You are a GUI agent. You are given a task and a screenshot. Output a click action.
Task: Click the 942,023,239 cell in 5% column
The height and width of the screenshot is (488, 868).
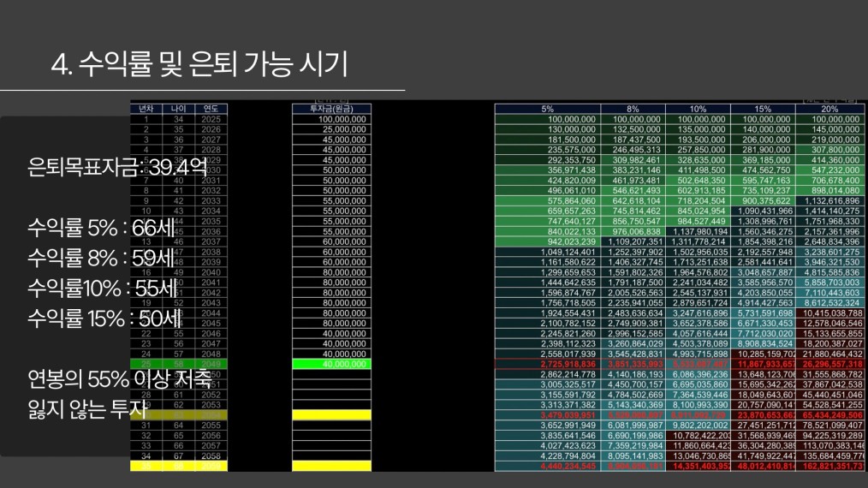click(x=548, y=241)
